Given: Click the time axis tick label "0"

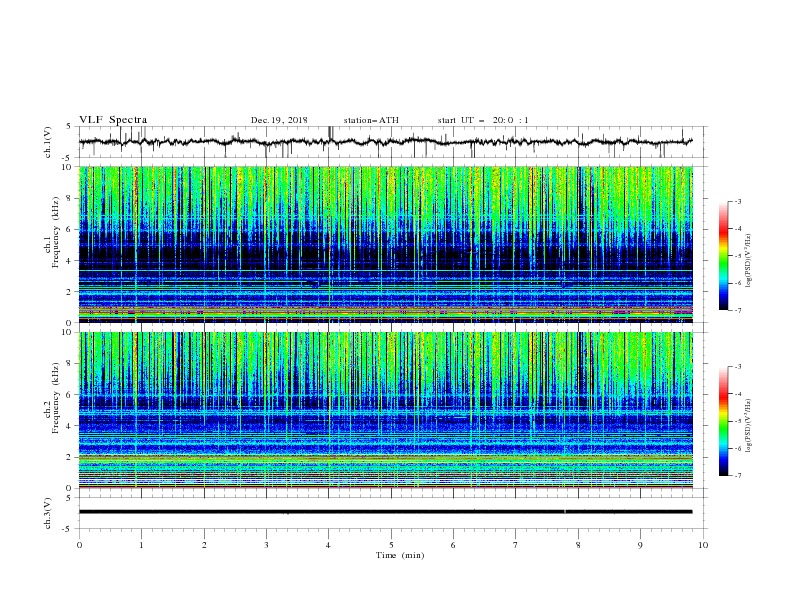Looking at the screenshot, I should coord(79,545).
